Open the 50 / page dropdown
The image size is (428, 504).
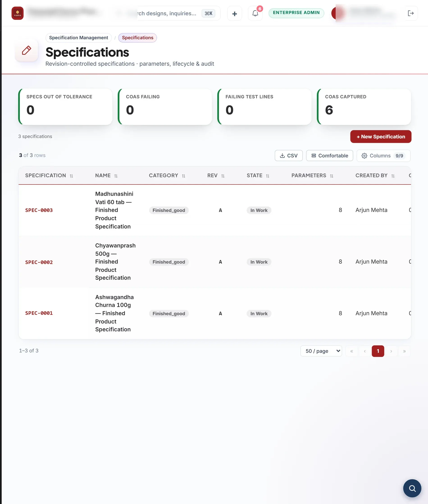coord(321,351)
